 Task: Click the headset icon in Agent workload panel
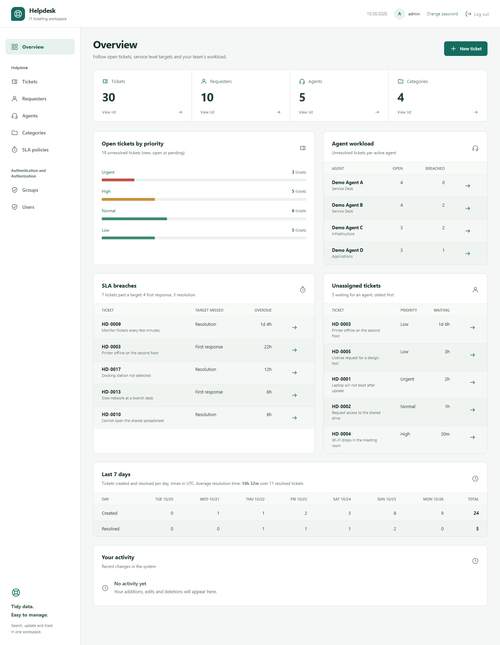(475, 148)
